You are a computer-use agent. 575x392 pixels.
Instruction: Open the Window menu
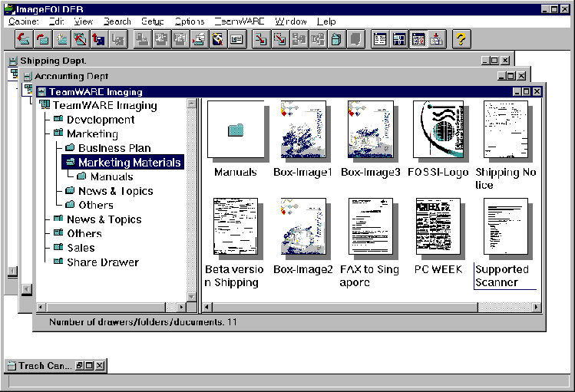click(x=291, y=21)
